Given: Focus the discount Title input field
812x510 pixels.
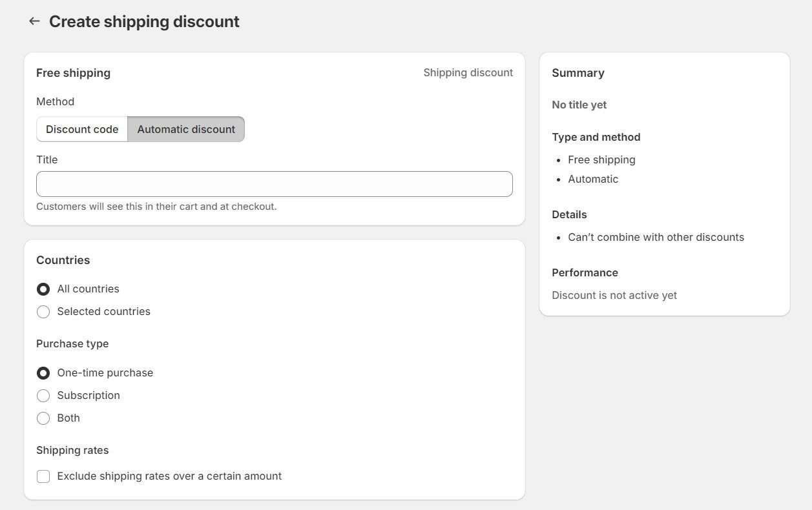Looking at the screenshot, I should 275,184.
